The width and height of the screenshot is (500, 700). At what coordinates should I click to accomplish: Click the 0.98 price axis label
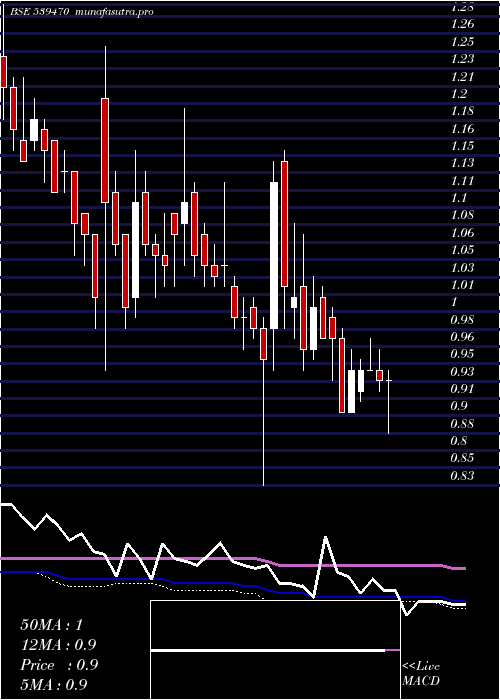pos(462,320)
